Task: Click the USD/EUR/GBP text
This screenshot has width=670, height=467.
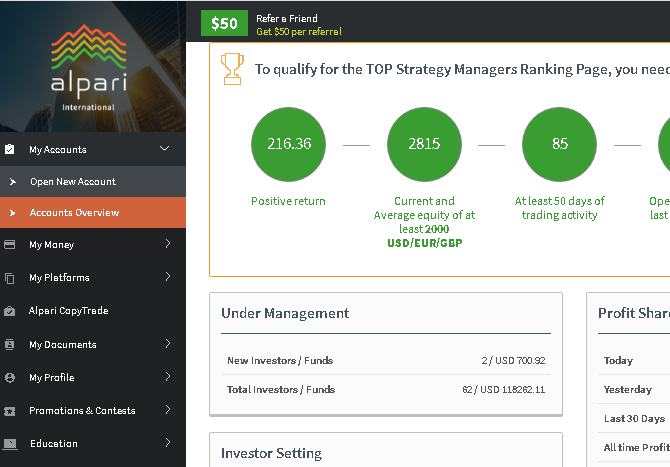Action: tap(425, 243)
